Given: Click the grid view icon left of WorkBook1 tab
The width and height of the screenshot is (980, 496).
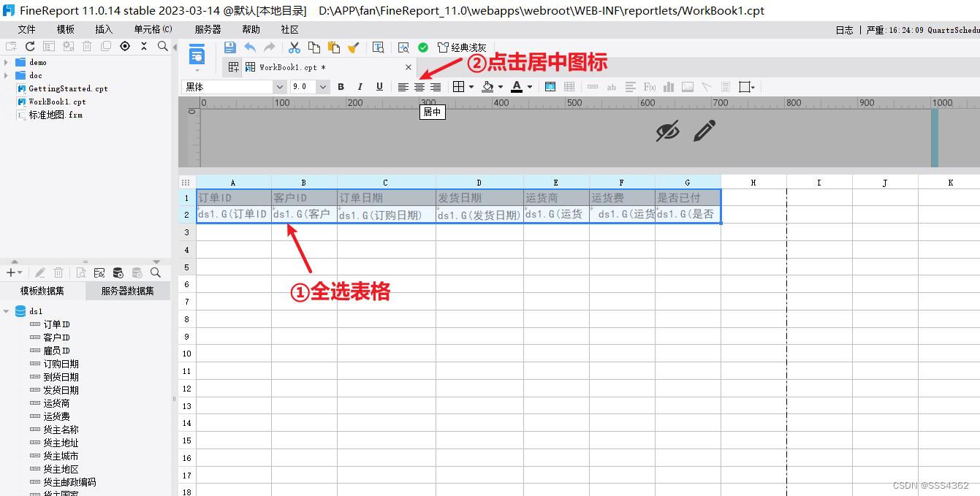Looking at the screenshot, I should (234, 67).
